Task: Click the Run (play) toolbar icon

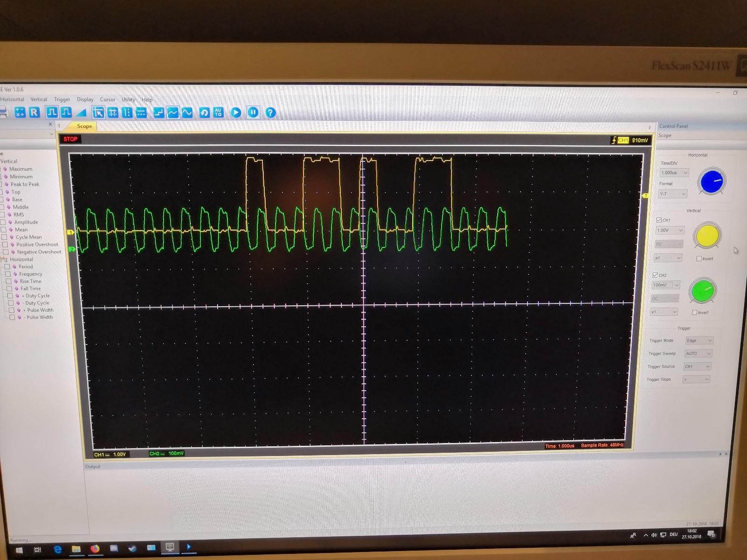Action: pyautogui.click(x=236, y=112)
